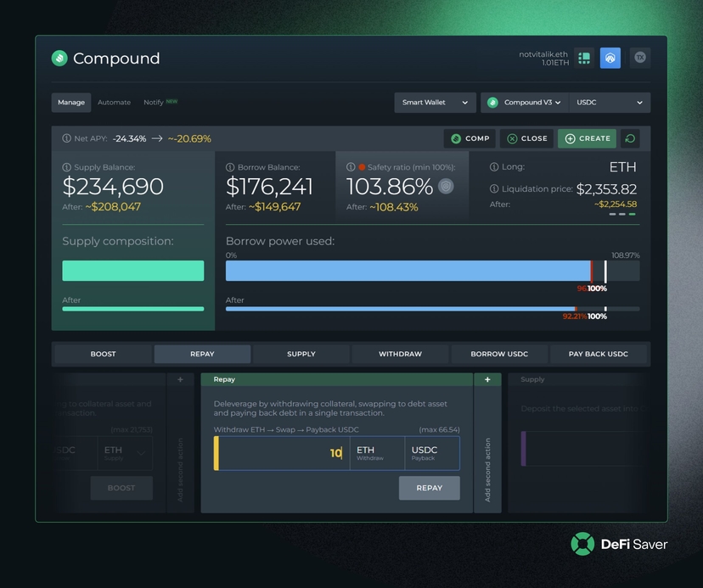
Task: Click the ~$208,047 after supply value
Action: coord(113,207)
